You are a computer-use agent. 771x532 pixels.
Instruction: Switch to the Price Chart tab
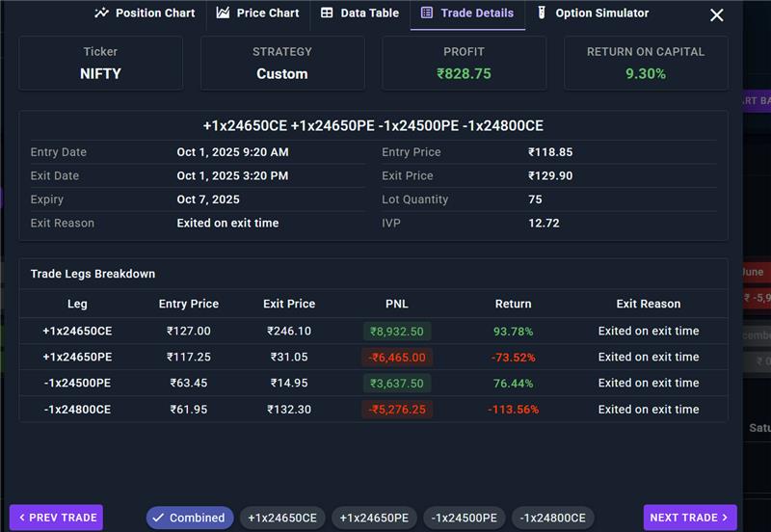click(x=258, y=13)
